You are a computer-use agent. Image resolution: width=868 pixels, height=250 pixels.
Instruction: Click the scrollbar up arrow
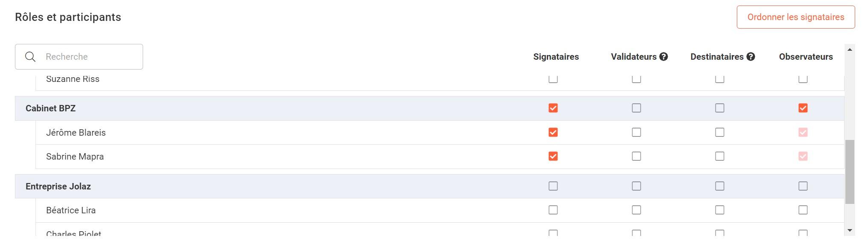pyautogui.click(x=850, y=50)
